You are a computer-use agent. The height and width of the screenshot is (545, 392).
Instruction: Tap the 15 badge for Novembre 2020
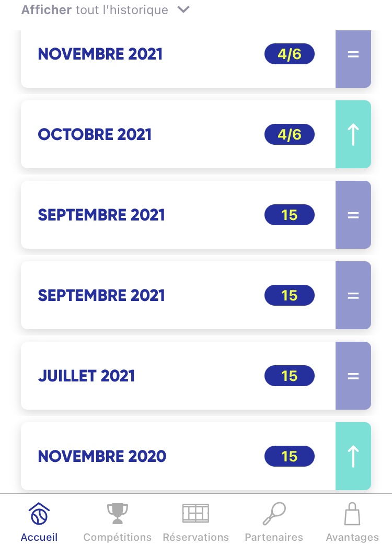coord(290,456)
